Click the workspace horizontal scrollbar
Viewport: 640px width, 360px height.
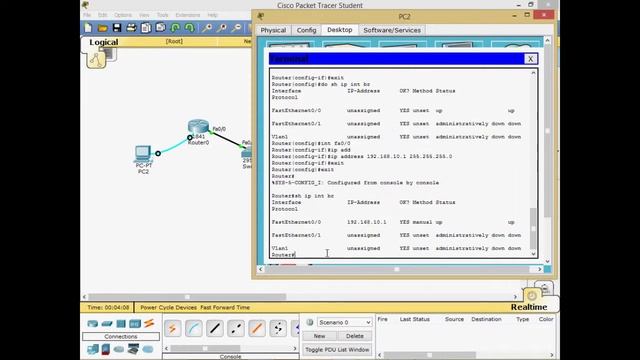click(187, 297)
